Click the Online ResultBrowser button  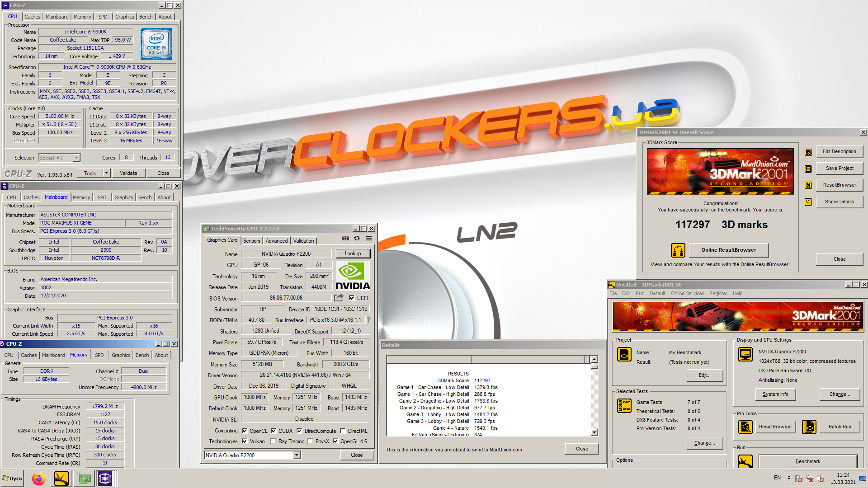[x=728, y=250]
